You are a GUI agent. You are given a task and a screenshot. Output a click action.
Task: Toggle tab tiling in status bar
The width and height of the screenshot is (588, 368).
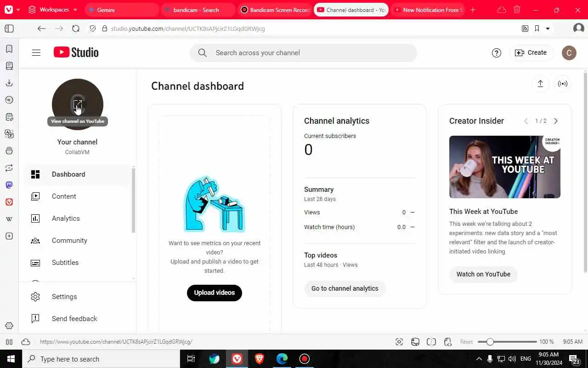[431, 342]
